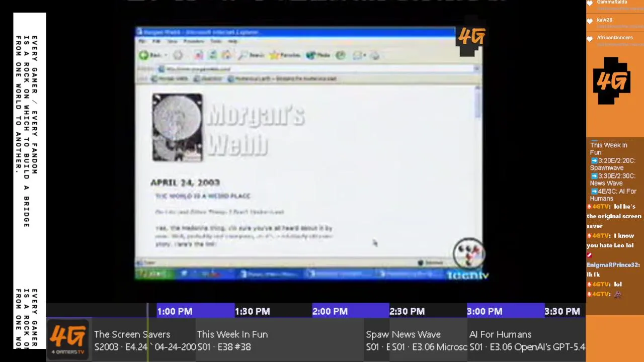Viewport: 644px width, 362px height.
Task: Open IE Search via magnifier icon
Action: [244, 55]
